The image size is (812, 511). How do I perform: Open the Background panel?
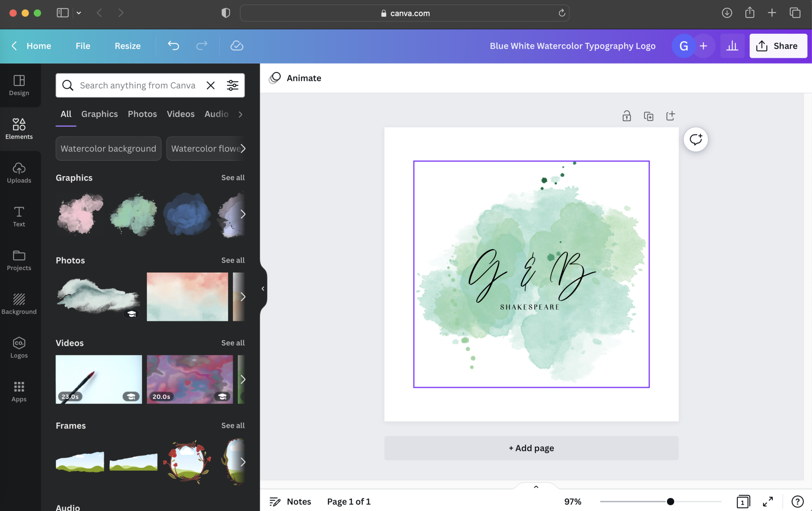(x=19, y=304)
